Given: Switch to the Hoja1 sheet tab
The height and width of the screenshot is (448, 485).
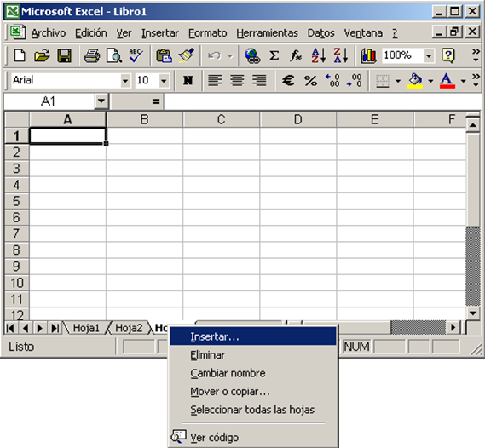Looking at the screenshot, I should 86,328.
